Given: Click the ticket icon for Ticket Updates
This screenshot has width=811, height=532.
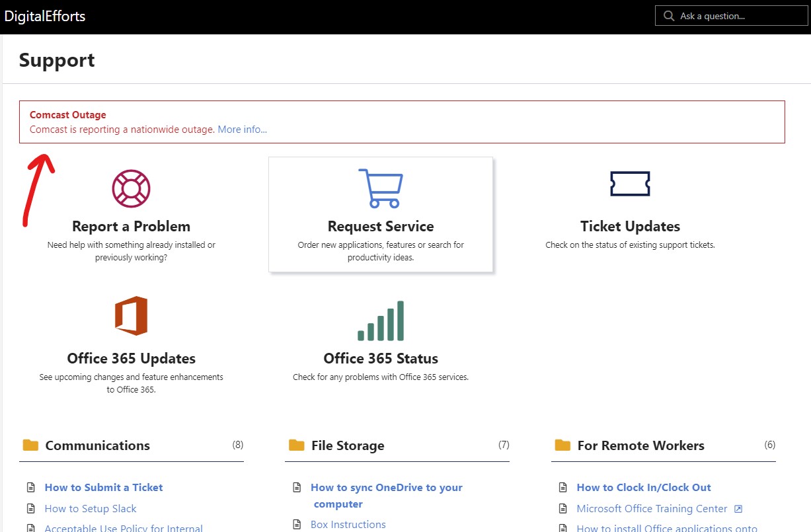Looking at the screenshot, I should [630, 184].
